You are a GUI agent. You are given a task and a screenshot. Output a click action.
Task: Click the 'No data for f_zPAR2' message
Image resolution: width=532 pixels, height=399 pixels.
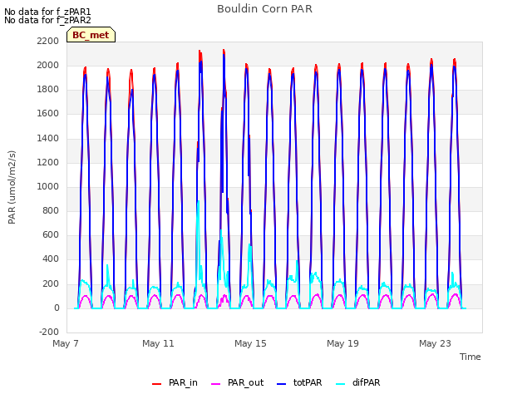point(47,20)
